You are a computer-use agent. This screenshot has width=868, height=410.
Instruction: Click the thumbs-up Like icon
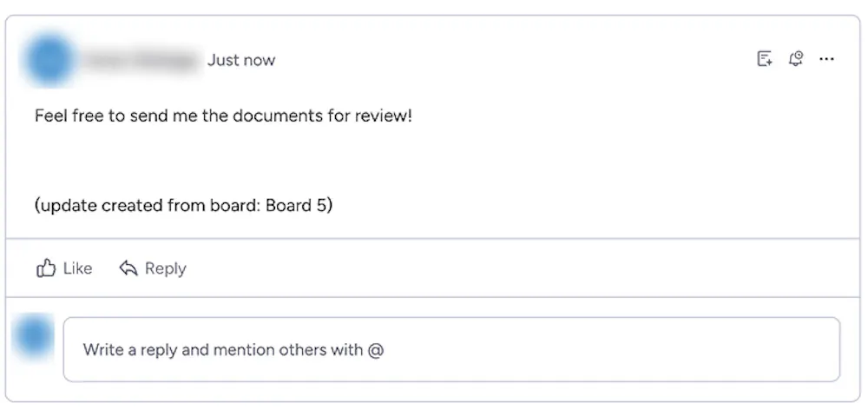point(46,268)
